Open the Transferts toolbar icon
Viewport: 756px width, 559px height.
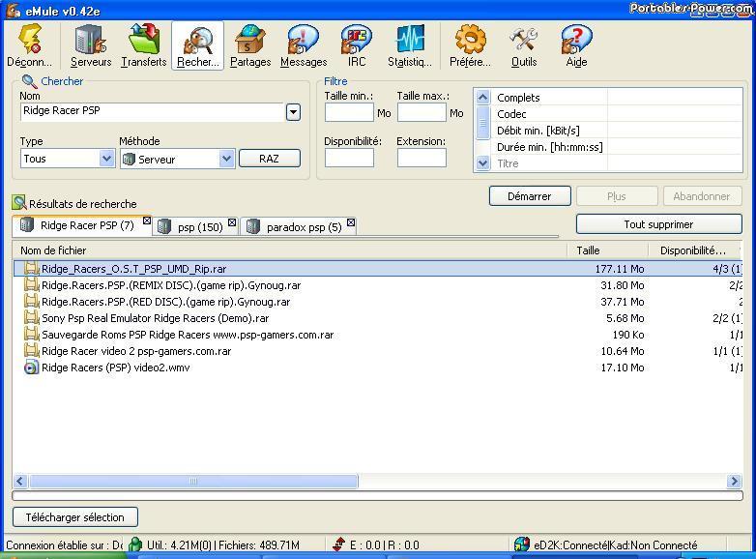tap(144, 45)
